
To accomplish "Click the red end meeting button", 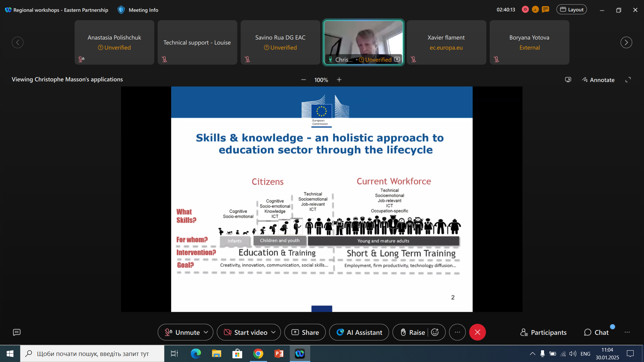I will click(x=477, y=332).
